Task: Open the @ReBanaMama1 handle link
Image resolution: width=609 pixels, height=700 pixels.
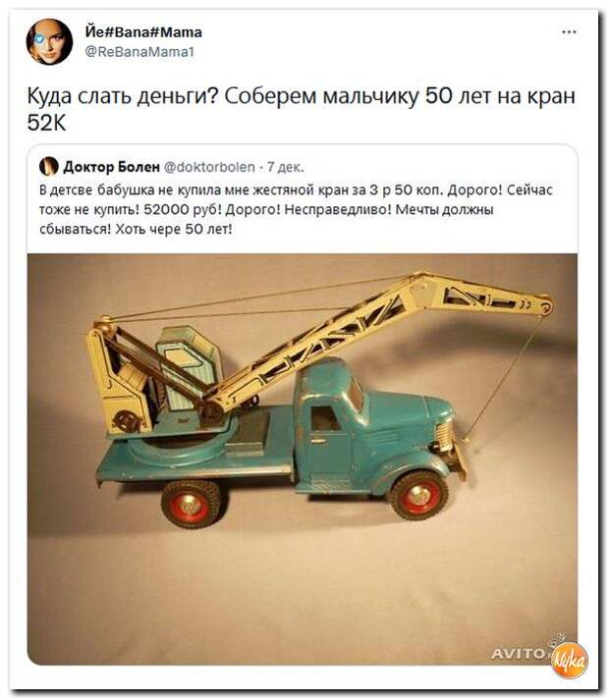Action: point(138,52)
